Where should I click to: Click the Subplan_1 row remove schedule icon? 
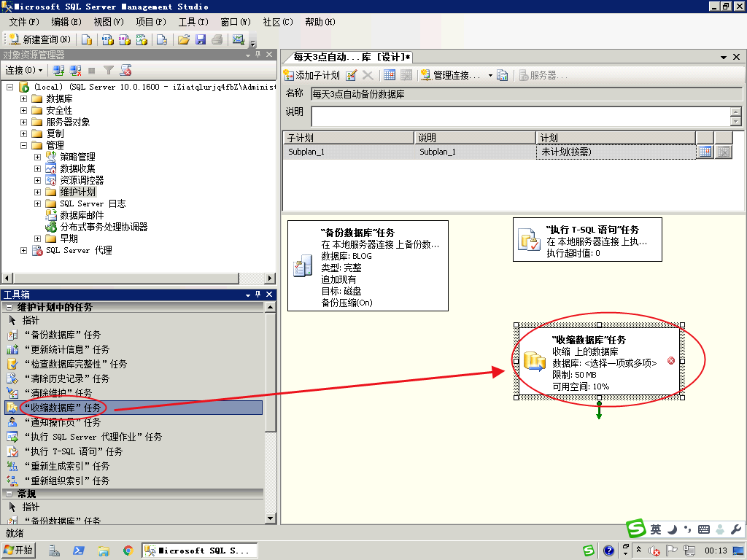pyautogui.click(x=724, y=152)
